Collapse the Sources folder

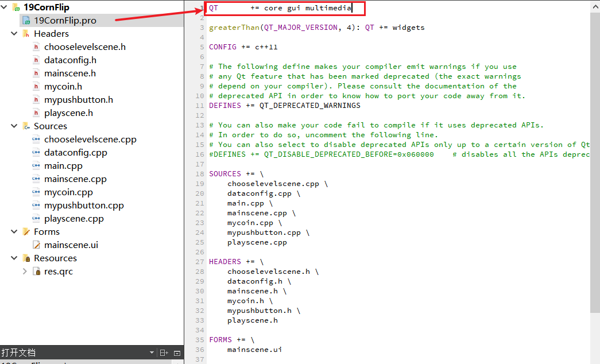14,126
